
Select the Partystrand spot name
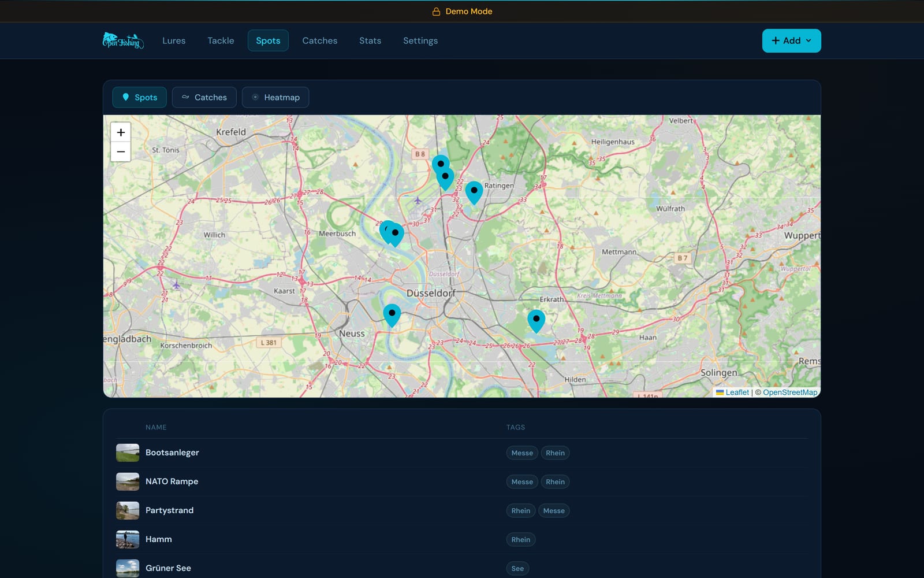(169, 510)
